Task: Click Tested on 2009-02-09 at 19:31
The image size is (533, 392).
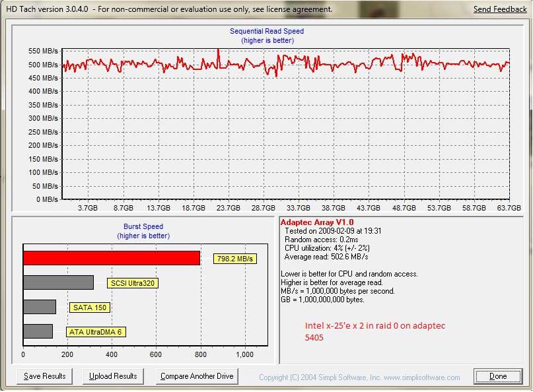Action: pyautogui.click(x=333, y=231)
